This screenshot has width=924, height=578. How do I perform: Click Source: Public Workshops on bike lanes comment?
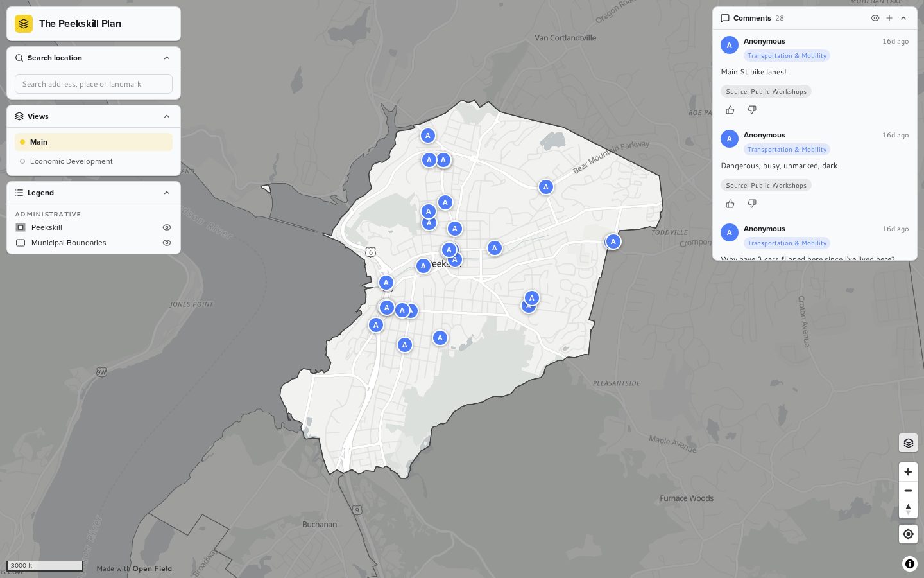pos(766,91)
